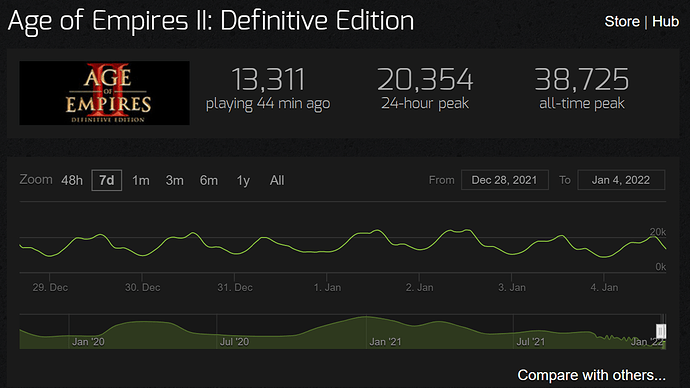Viewport: 690px width, 388px height.
Task: Select the All zoom range
Action: tap(277, 180)
